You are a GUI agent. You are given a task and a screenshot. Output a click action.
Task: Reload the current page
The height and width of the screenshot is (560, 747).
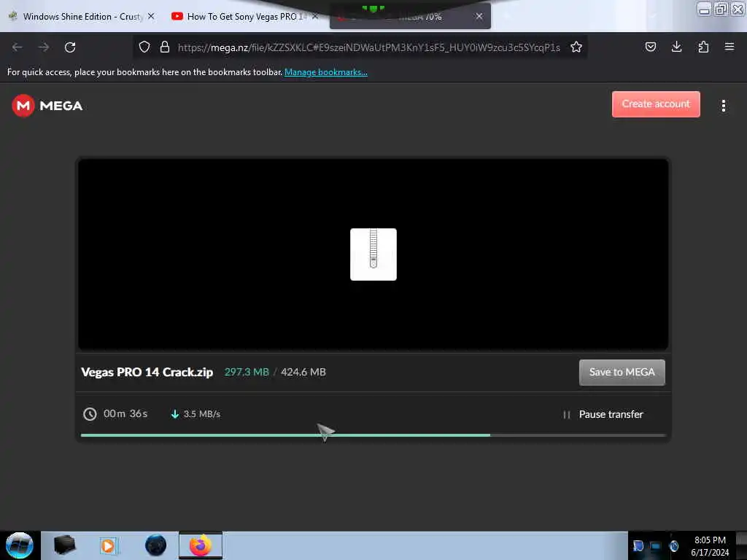70,47
